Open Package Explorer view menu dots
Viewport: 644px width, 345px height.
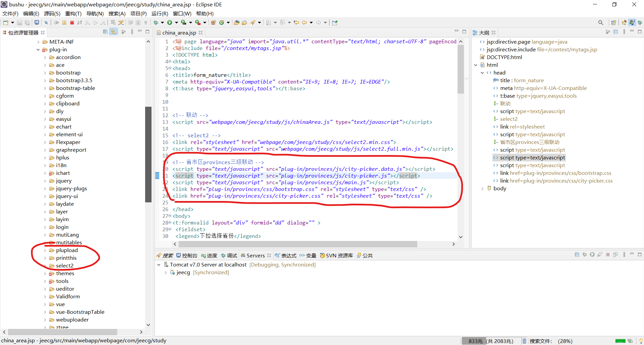point(132,32)
